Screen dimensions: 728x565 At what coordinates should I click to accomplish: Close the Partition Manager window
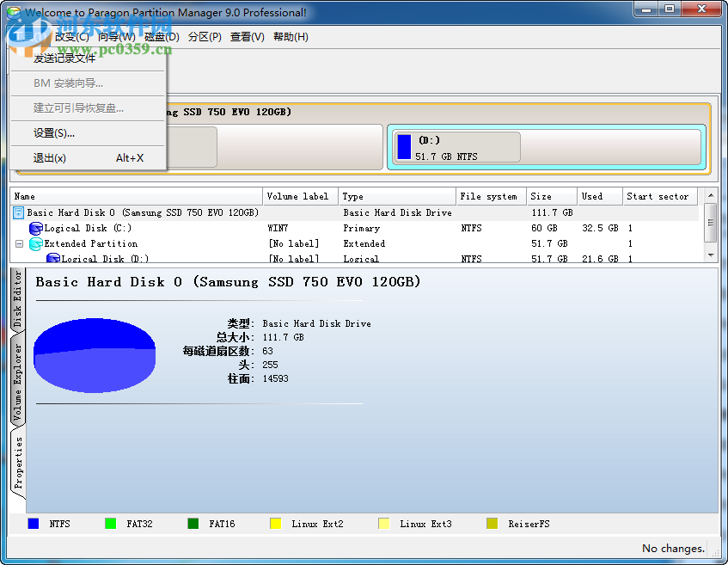tap(701, 9)
